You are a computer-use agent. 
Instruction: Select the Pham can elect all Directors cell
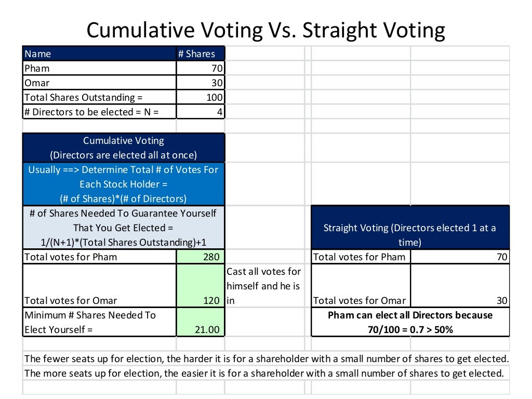tap(410, 322)
